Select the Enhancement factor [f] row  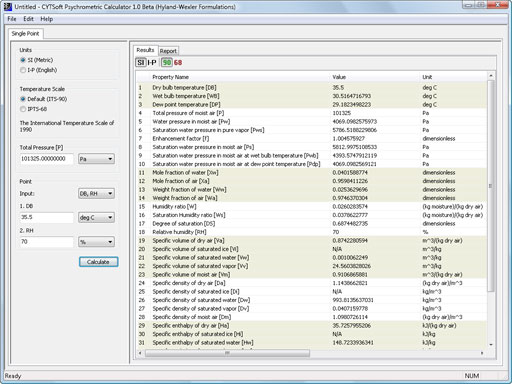[311, 139]
